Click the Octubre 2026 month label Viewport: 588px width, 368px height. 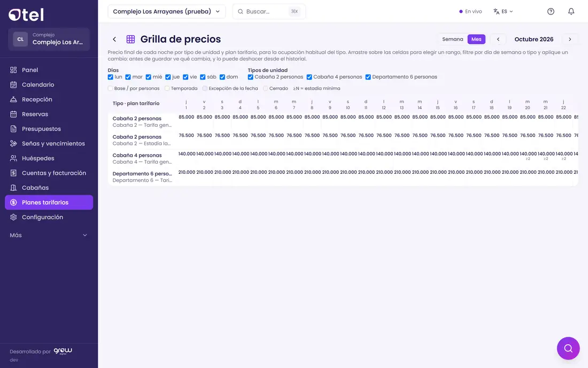534,39
